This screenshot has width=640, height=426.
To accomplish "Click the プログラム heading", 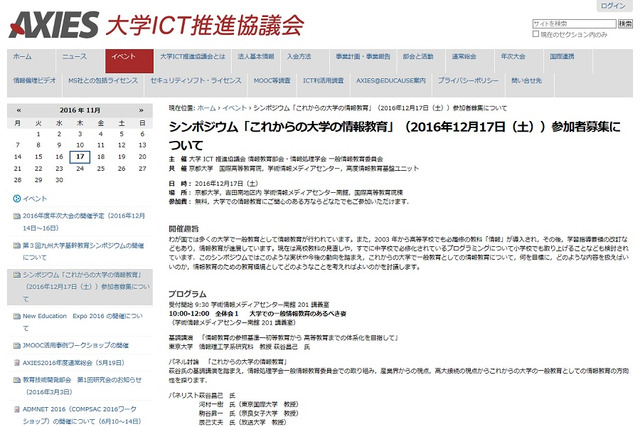I will tap(188, 294).
